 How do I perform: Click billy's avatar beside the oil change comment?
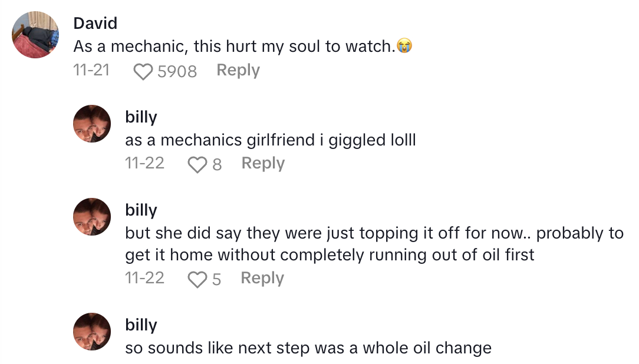tap(92, 332)
